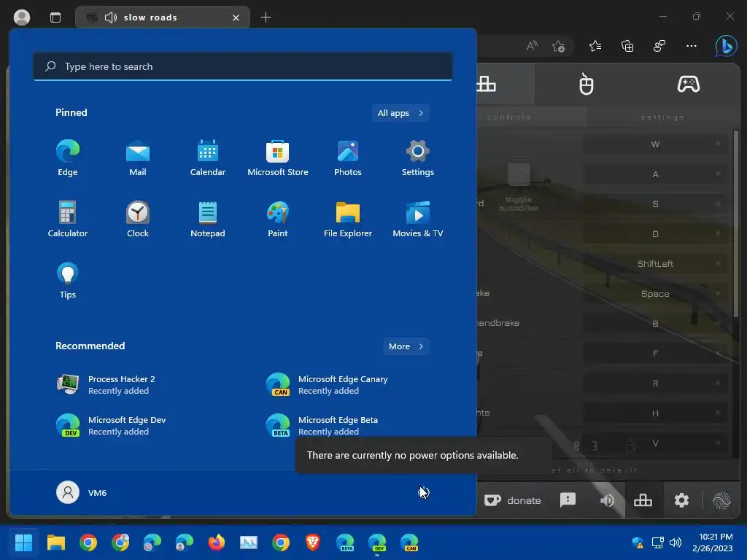Open File Explorer from taskbar
The image size is (747, 560).
tap(55, 542)
